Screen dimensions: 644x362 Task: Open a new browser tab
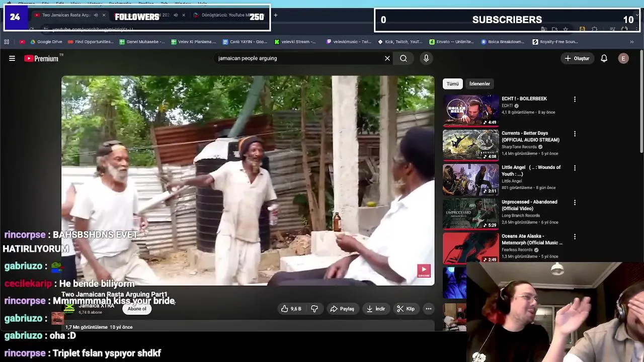pos(275,15)
